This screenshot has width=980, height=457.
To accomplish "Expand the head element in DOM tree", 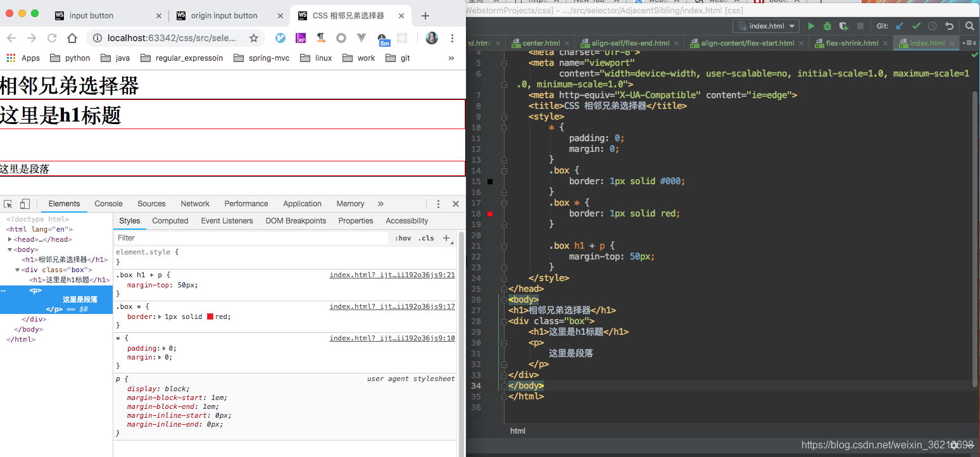I will click(10, 239).
